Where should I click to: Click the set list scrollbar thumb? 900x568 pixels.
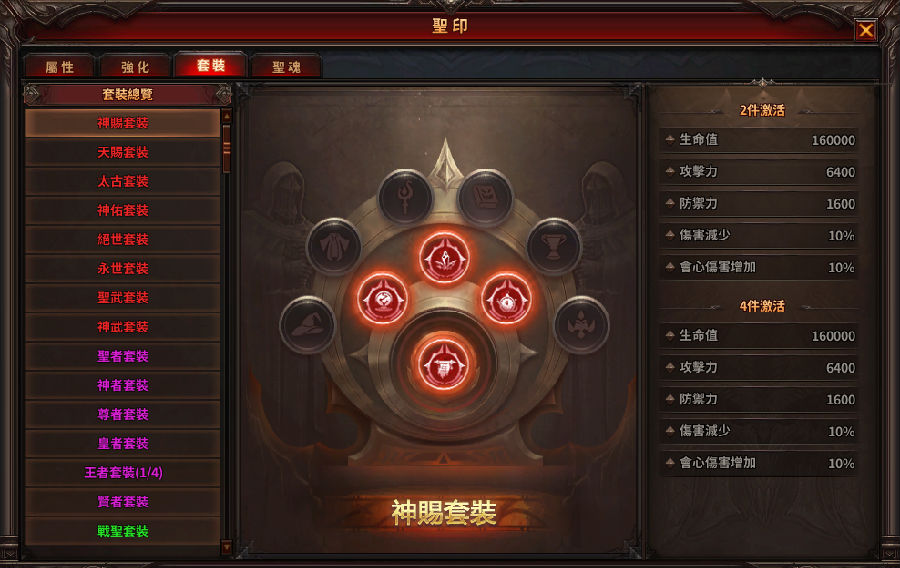point(227,148)
